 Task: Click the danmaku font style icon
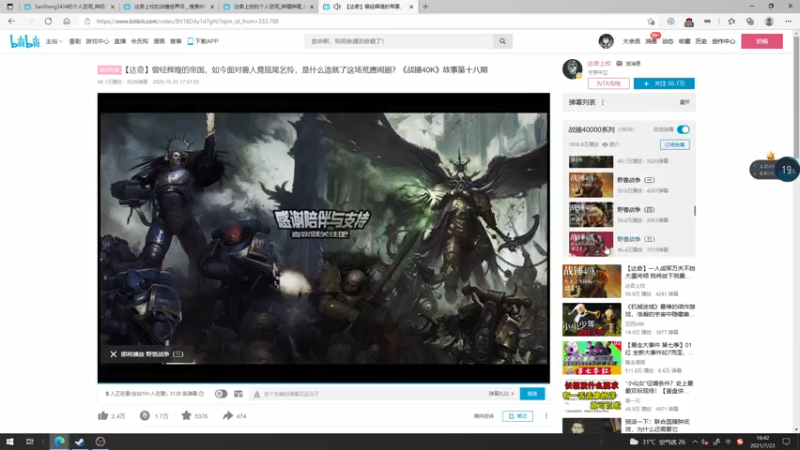click(x=257, y=394)
